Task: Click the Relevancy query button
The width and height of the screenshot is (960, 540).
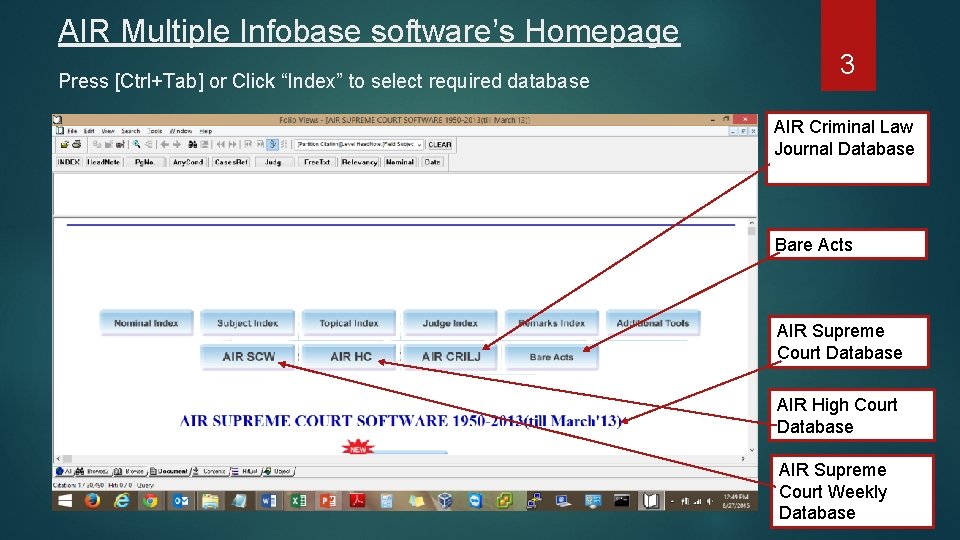Action: tap(359, 162)
